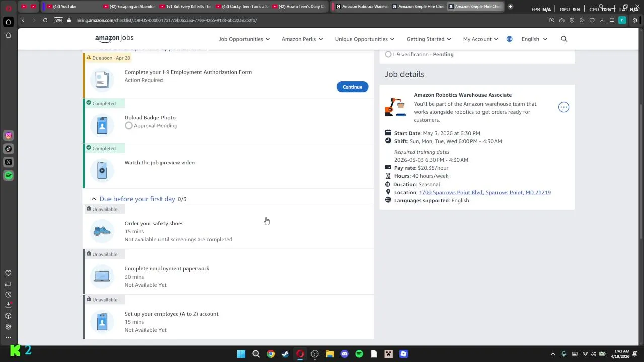Click the search magnifier on Amazon Jobs header
The width and height of the screenshot is (644, 362).
[x=564, y=39]
